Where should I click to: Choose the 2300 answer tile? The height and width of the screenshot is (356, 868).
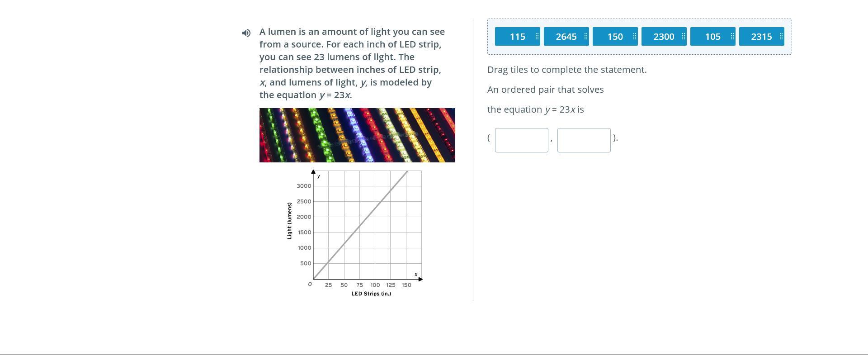tap(663, 37)
